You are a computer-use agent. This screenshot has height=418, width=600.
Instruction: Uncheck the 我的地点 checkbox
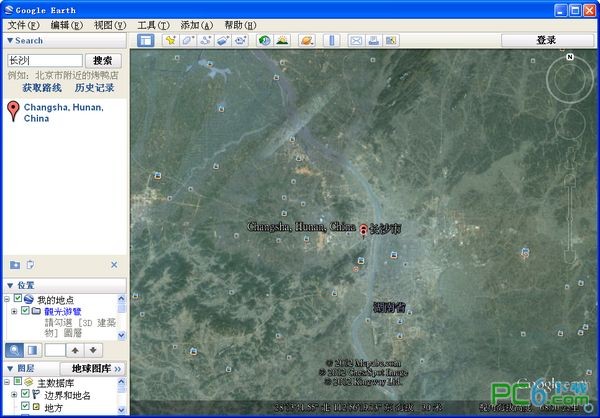click(x=18, y=298)
